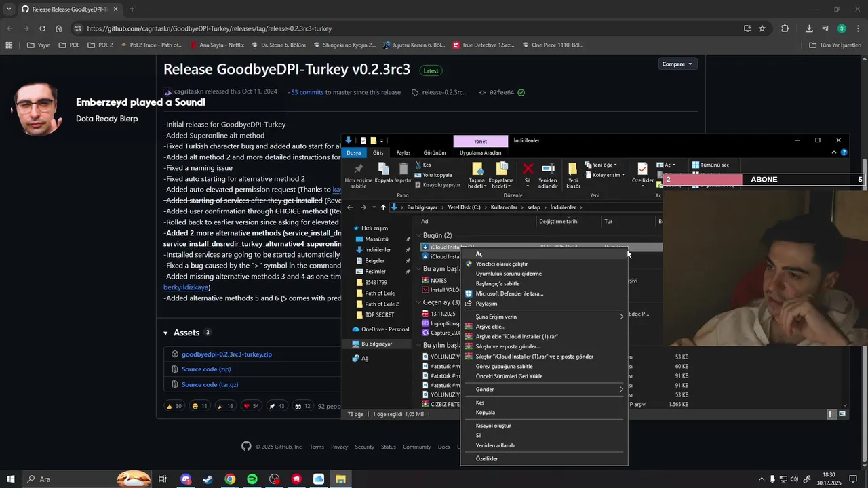The width and height of the screenshot is (868, 488).
Task: Click the Kopyala ribbon icon
Action: [x=383, y=169]
